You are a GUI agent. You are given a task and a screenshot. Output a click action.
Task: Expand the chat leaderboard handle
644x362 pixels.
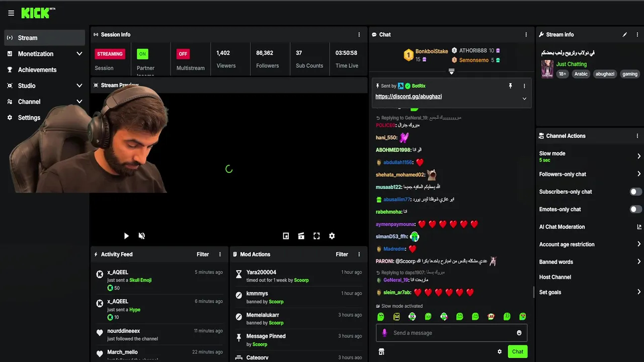tap(451, 72)
